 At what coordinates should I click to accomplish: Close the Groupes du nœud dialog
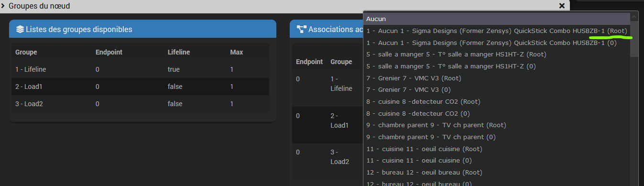[562, 6]
